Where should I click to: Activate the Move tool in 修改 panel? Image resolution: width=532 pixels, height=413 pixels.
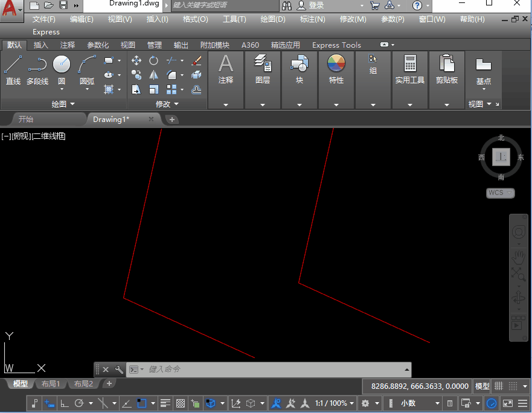(136, 60)
